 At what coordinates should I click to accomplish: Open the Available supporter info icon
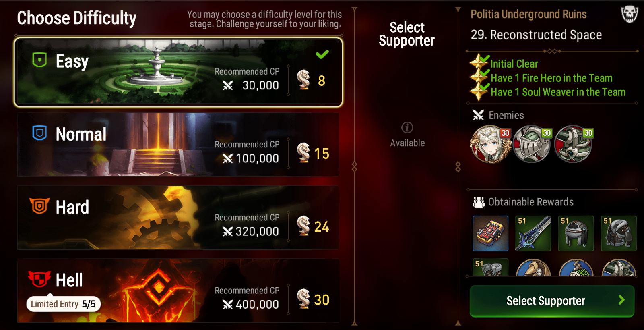pyautogui.click(x=407, y=128)
